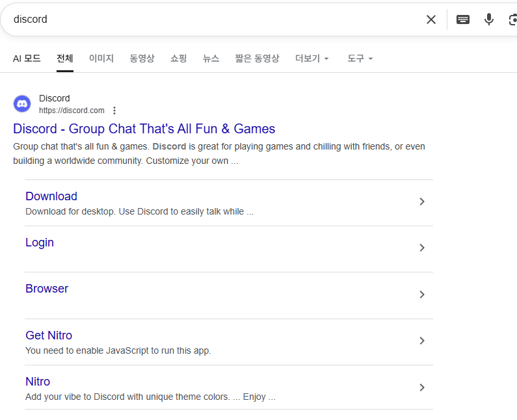This screenshot has width=517, height=420.
Task: Click the chevron on the Download row
Action: click(x=421, y=202)
